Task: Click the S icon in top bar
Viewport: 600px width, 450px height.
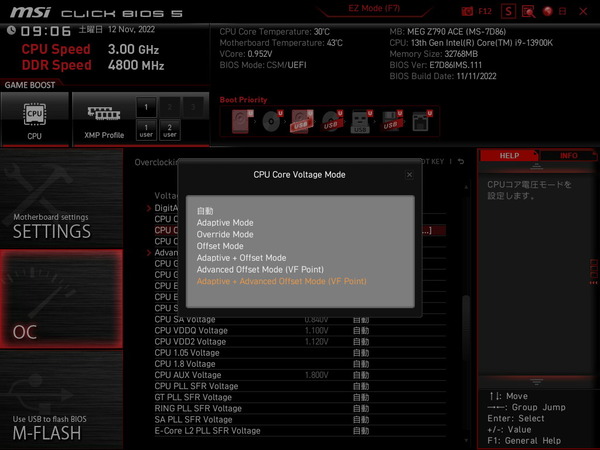Action: 508,11
